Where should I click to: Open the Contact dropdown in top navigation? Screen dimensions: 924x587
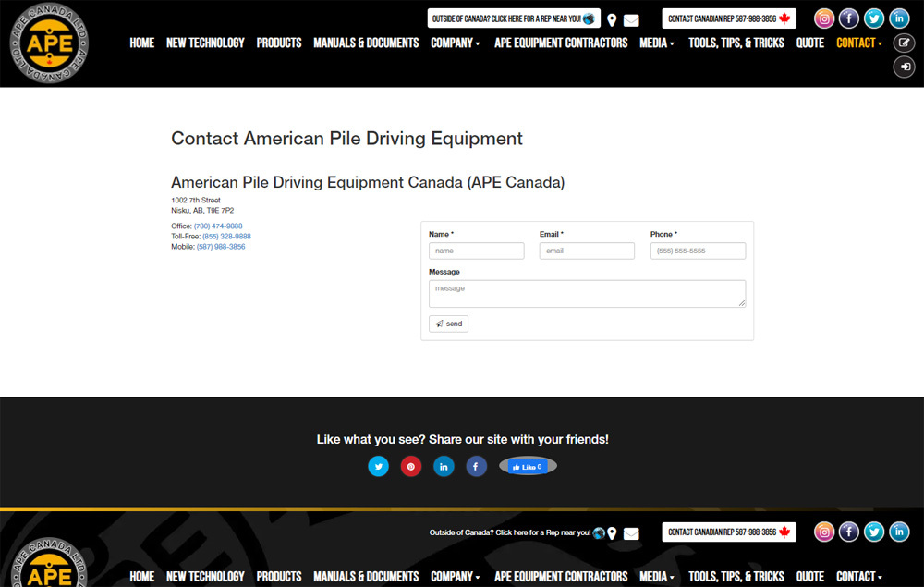tap(859, 43)
